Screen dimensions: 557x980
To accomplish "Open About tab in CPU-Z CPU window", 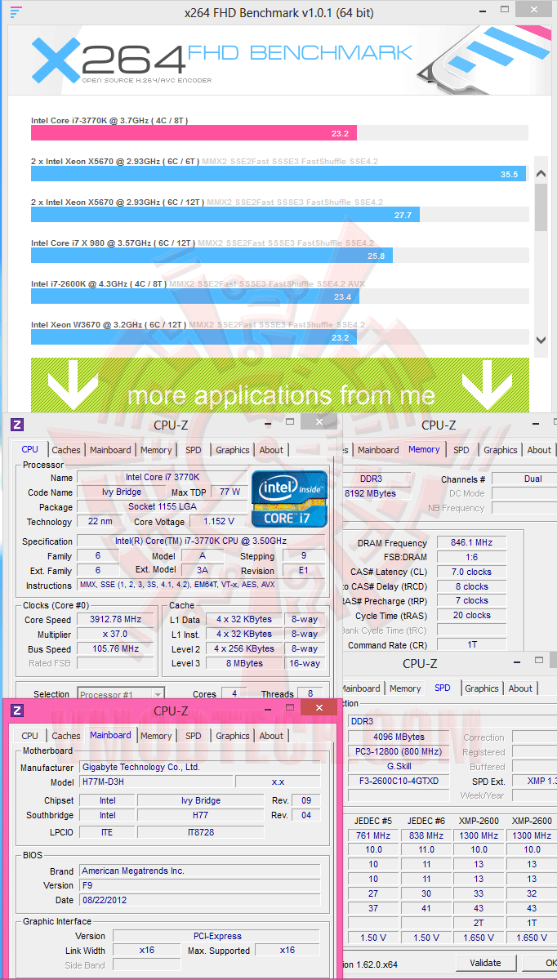I will (271, 450).
